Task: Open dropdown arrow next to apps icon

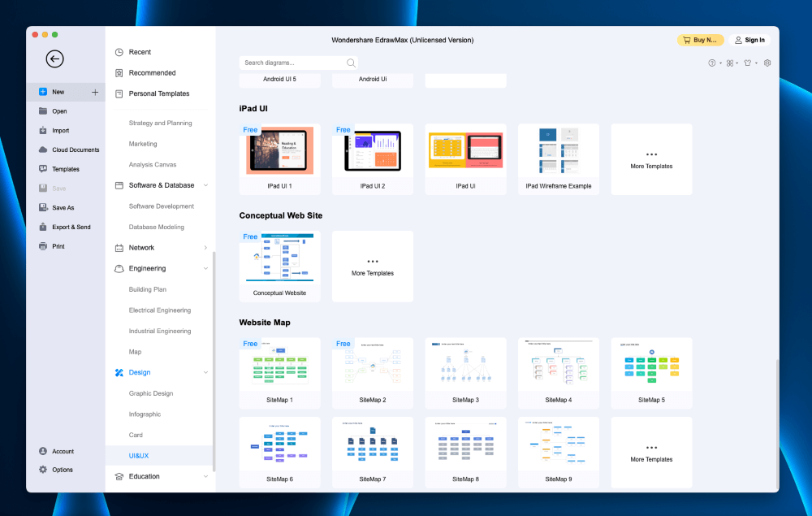Action: pos(737,63)
